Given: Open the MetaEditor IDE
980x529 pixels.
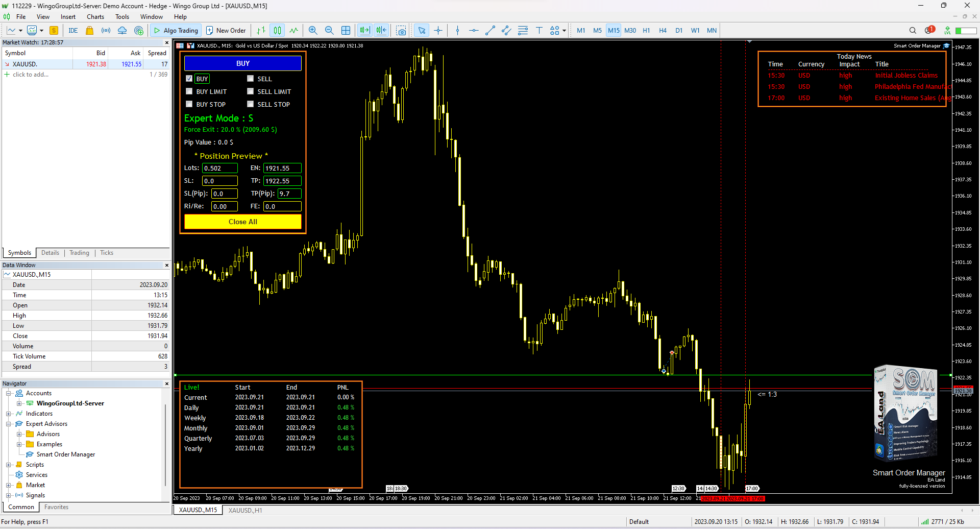Looking at the screenshot, I should [73, 31].
